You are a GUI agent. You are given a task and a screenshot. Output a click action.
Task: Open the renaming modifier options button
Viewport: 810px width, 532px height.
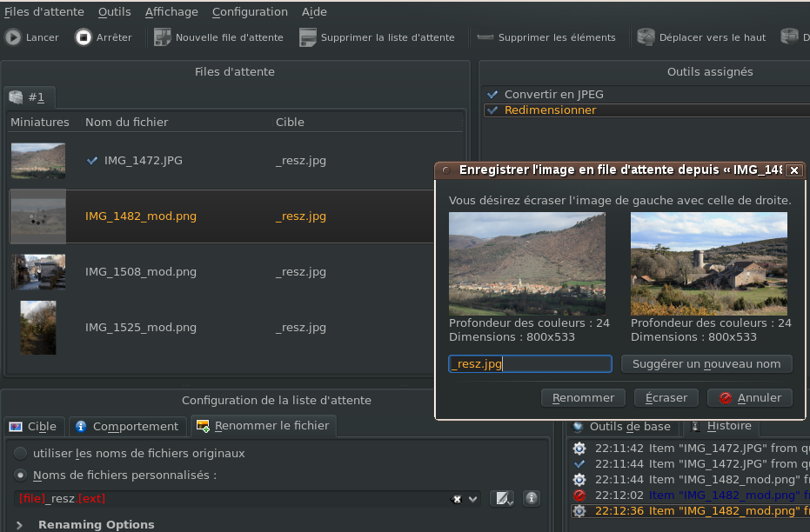click(502, 499)
